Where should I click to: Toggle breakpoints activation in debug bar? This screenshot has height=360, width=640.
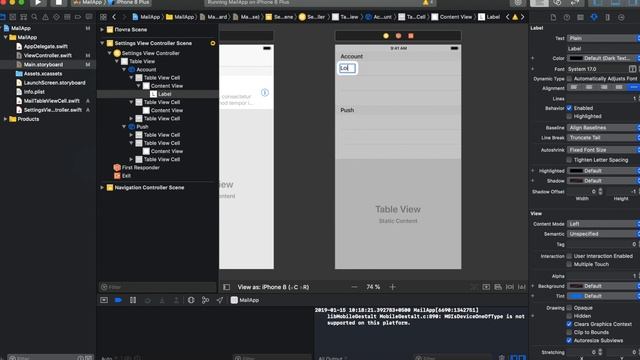coord(118,300)
